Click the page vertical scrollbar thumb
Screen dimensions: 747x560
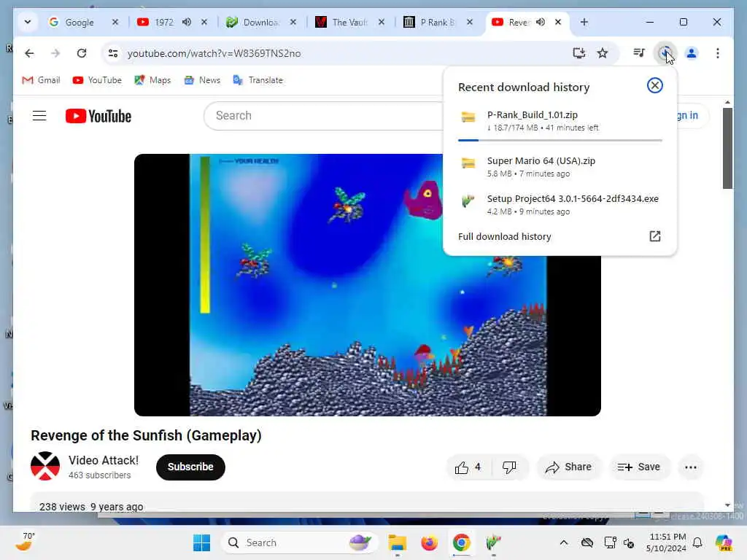(727, 148)
